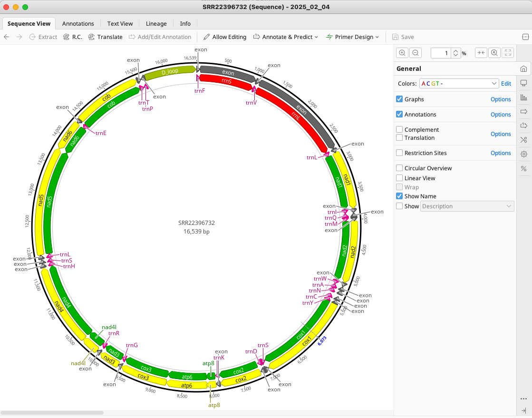Click the gear settings sidebar icon
532x418 pixels.
(523, 154)
